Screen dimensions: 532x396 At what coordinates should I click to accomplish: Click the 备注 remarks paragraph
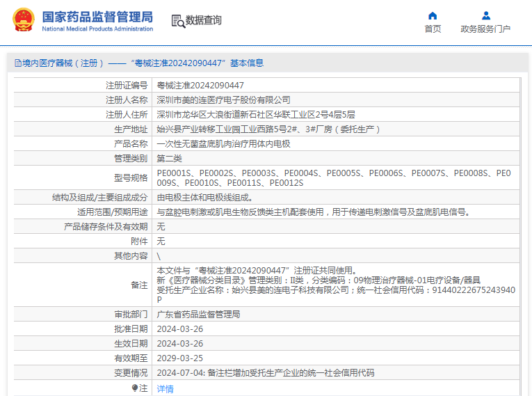click(x=336, y=285)
